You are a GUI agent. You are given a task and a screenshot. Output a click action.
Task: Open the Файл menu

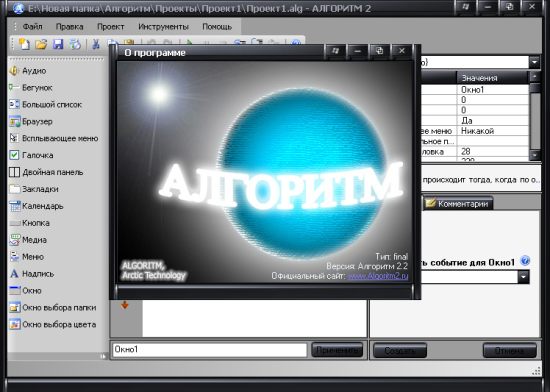pos(32,27)
